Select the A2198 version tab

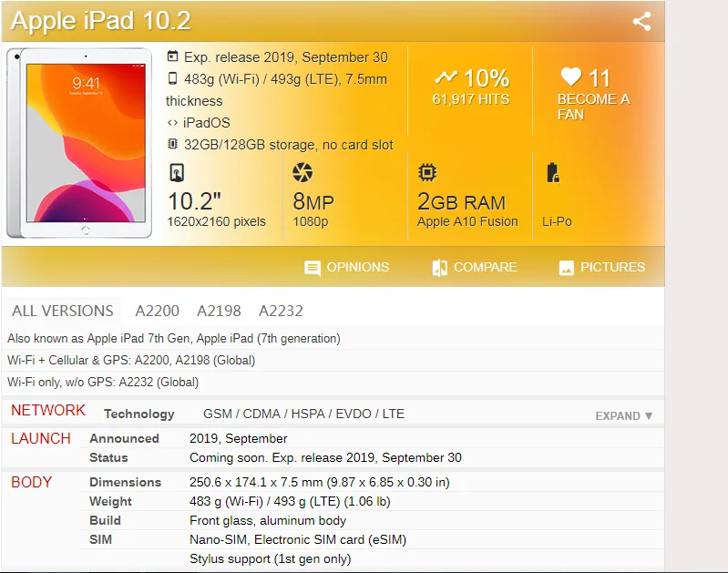[219, 311]
